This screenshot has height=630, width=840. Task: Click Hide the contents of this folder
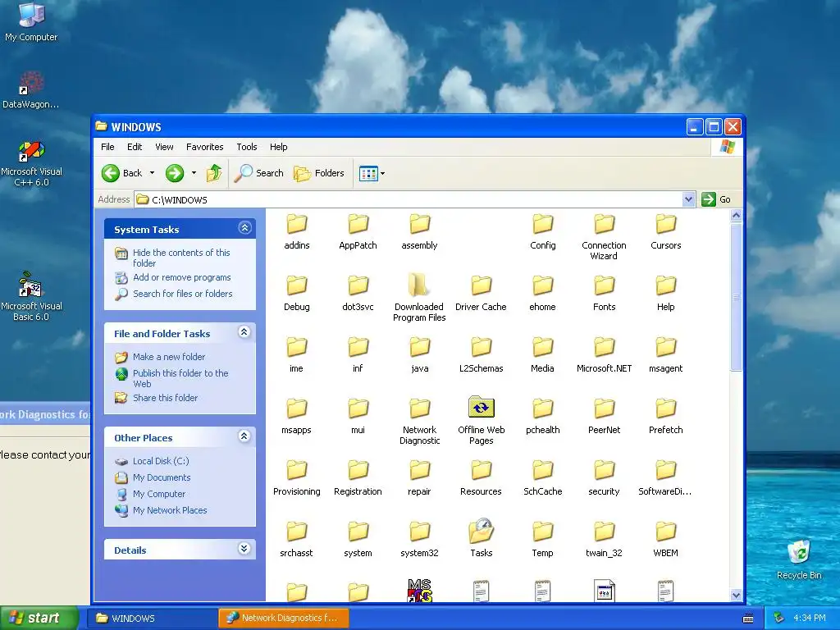click(181, 258)
